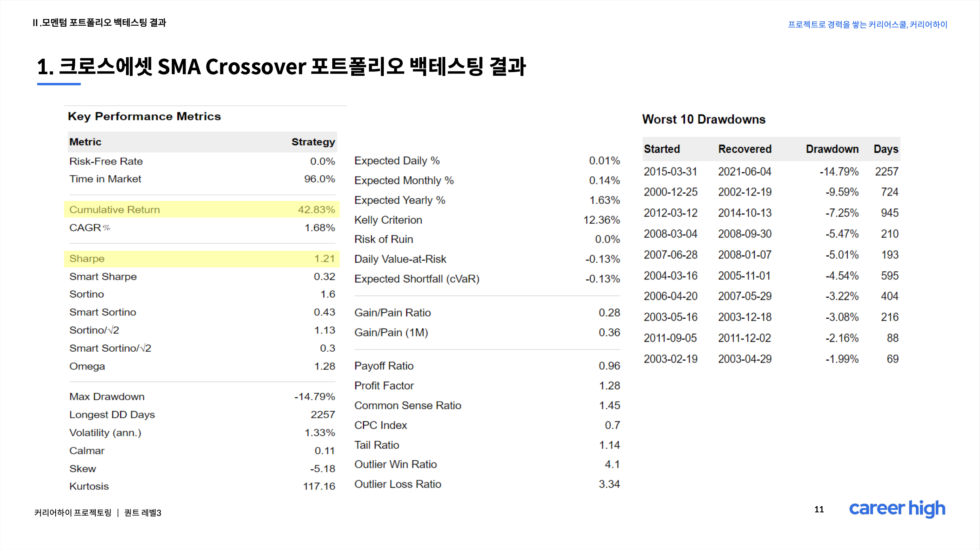Click the slide title mentioning SMA Crossover
980x550 pixels.
coord(281,66)
